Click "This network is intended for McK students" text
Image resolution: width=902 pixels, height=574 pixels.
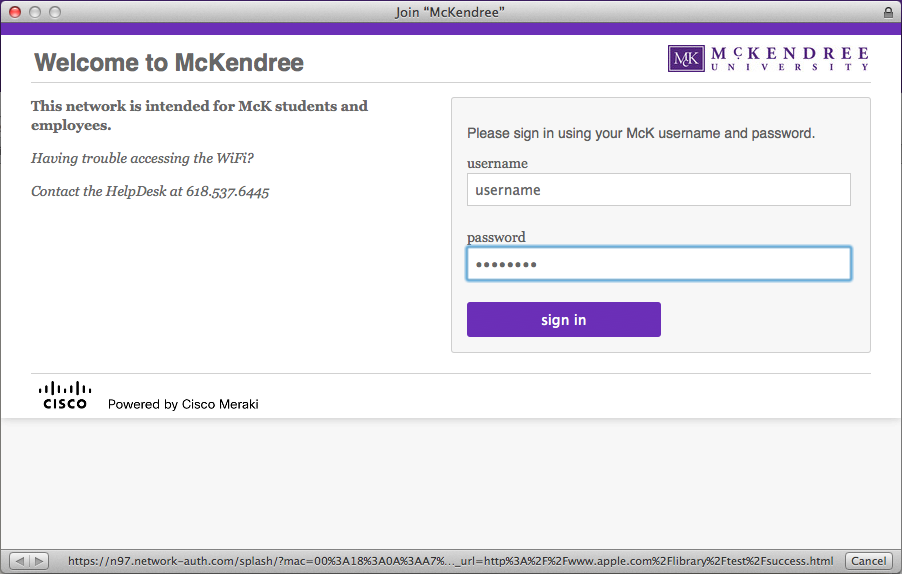tap(199, 116)
